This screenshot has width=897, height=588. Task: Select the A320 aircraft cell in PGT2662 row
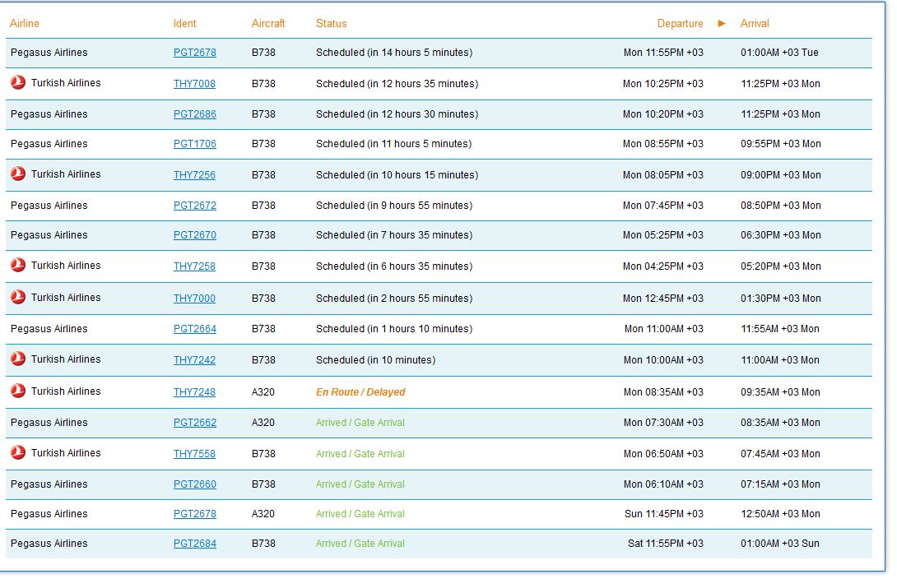pyautogui.click(x=263, y=423)
